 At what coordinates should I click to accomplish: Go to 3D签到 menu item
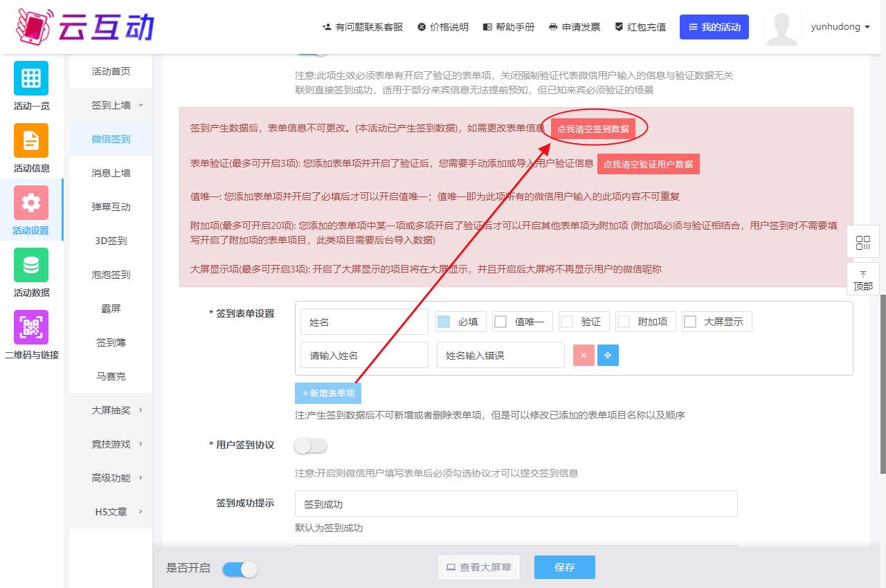coord(111,241)
